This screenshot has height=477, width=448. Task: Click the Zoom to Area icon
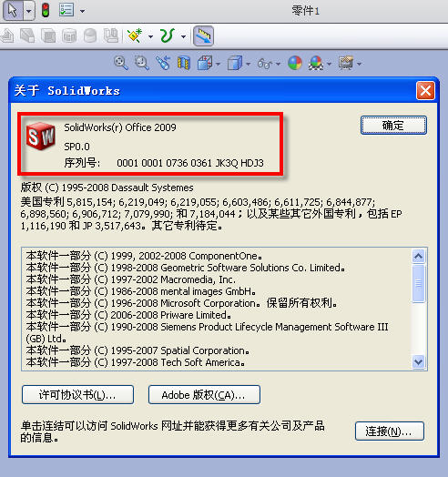coord(141,64)
